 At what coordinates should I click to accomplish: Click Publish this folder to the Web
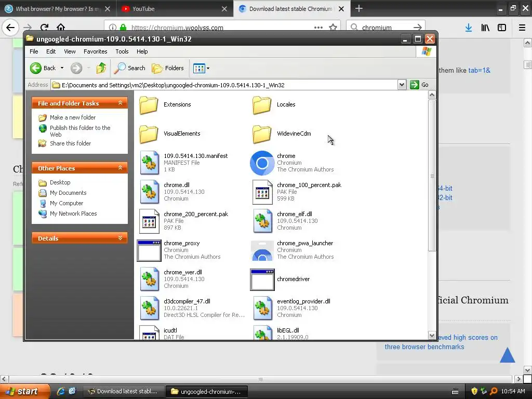80,131
